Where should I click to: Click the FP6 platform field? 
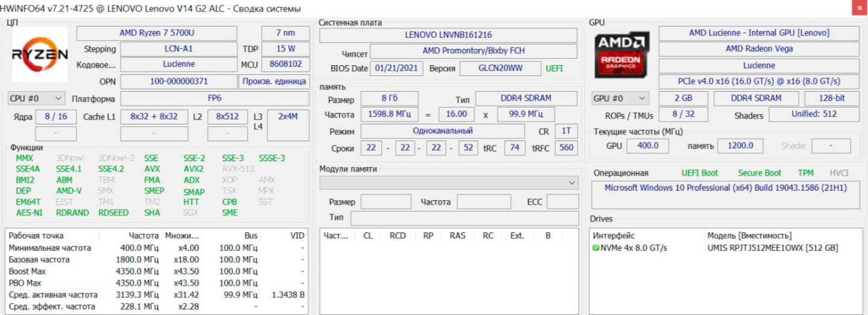point(215,98)
